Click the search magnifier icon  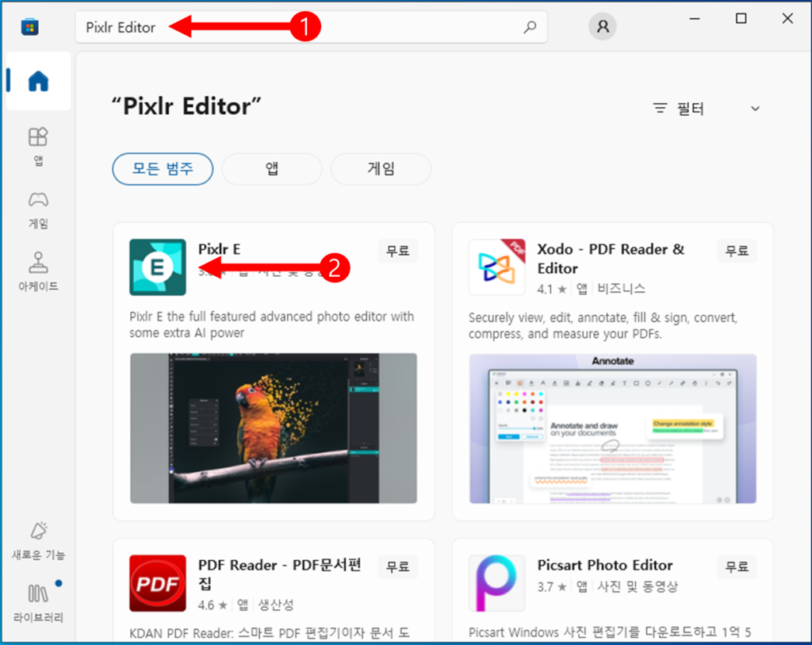coord(529,27)
